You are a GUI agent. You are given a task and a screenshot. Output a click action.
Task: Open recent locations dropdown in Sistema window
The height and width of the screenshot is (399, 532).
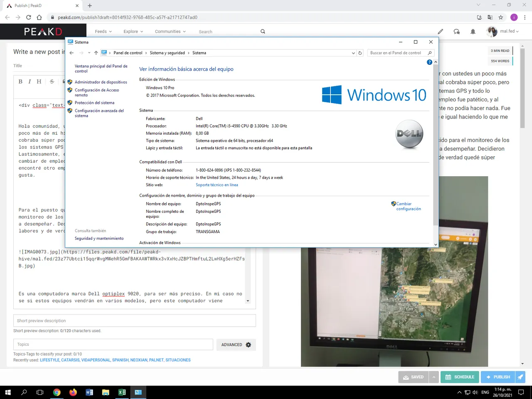click(89, 53)
